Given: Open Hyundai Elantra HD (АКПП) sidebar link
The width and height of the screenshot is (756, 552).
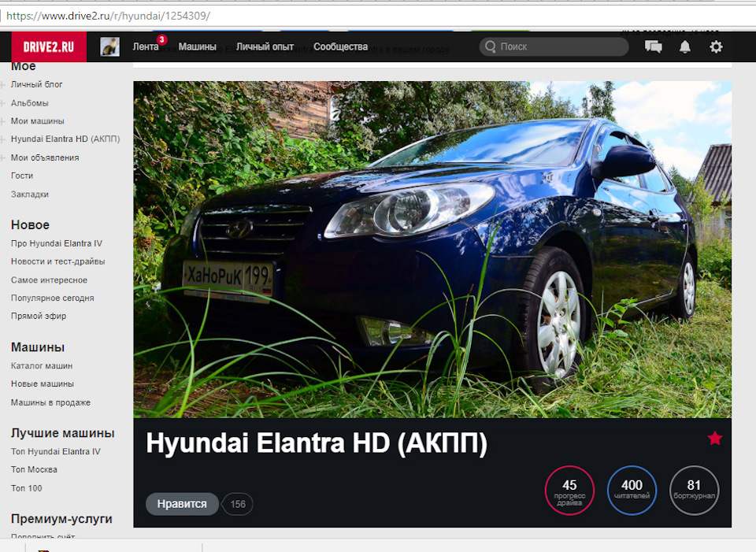Looking at the screenshot, I should click(x=65, y=139).
